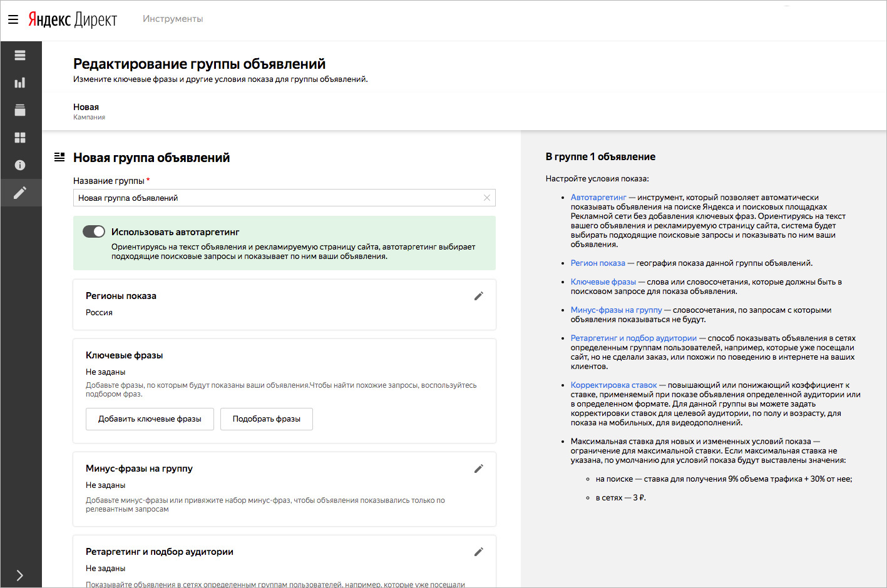
Task: Click the В группе 1 объявление heading
Action: 600,156
